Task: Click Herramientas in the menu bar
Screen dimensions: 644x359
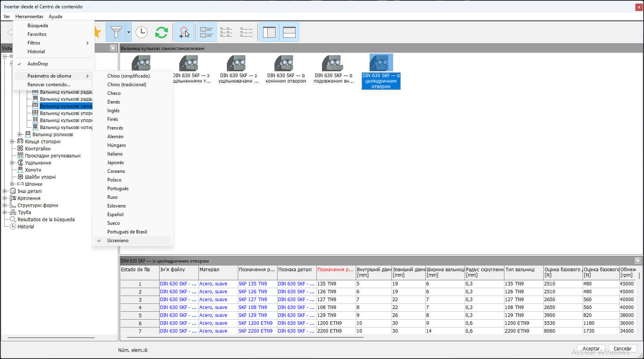Action: tap(29, 17)
